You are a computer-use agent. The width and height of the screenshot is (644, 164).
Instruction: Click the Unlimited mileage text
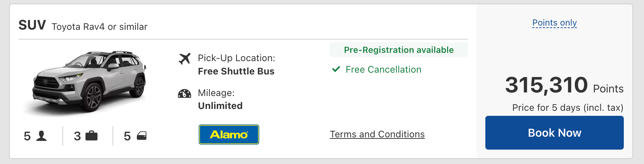[220, 106]
